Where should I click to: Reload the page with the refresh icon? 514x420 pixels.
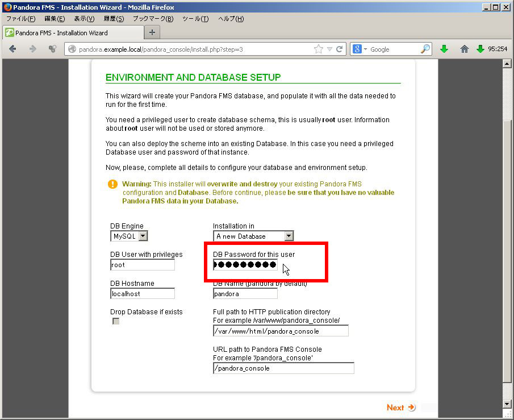(x=339, y=49)
